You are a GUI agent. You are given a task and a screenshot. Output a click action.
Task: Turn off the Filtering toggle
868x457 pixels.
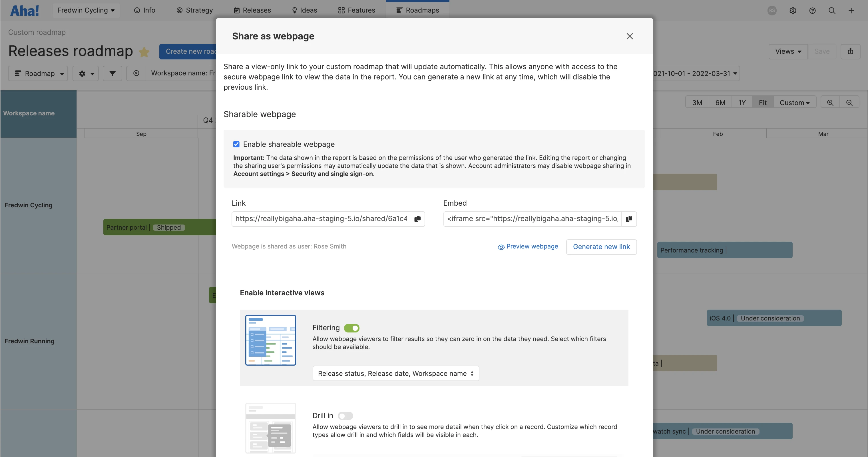351,328
